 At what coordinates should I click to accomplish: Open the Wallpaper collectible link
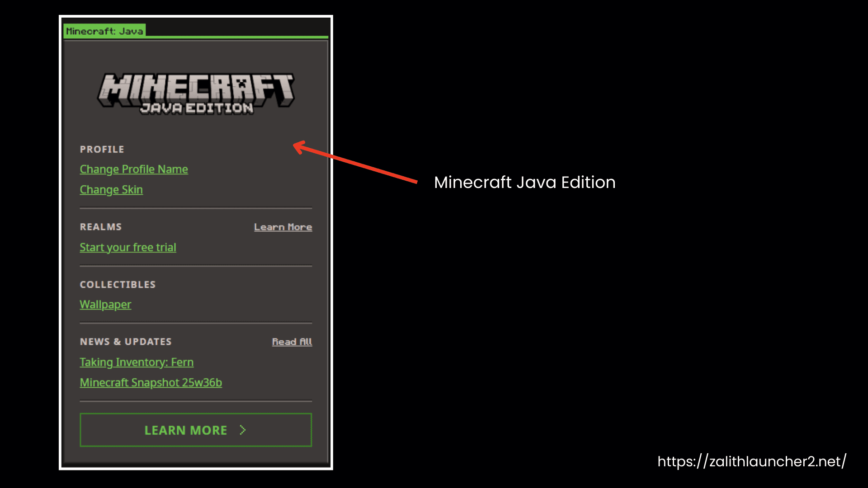[x=105, y=305]
